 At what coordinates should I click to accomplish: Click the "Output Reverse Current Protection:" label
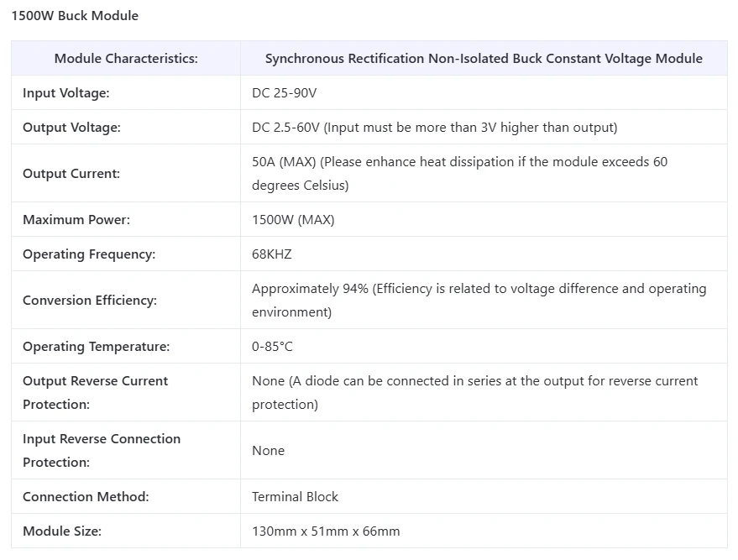(x=95, y=392)
